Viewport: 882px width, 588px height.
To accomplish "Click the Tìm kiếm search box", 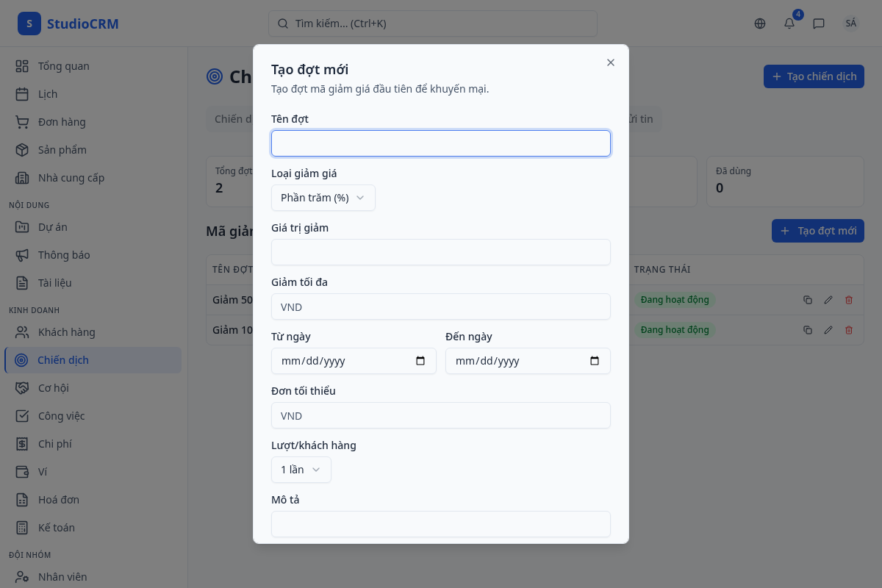I will point(432,24).
